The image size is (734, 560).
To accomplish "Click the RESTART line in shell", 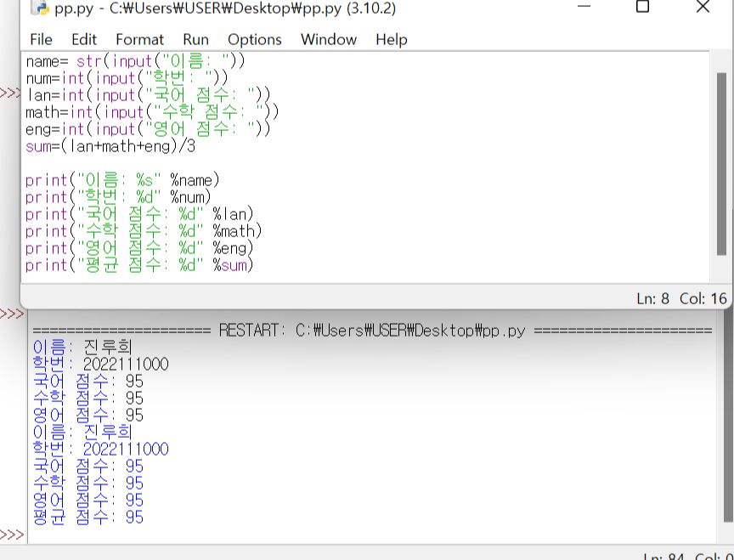I will (373, 331).
